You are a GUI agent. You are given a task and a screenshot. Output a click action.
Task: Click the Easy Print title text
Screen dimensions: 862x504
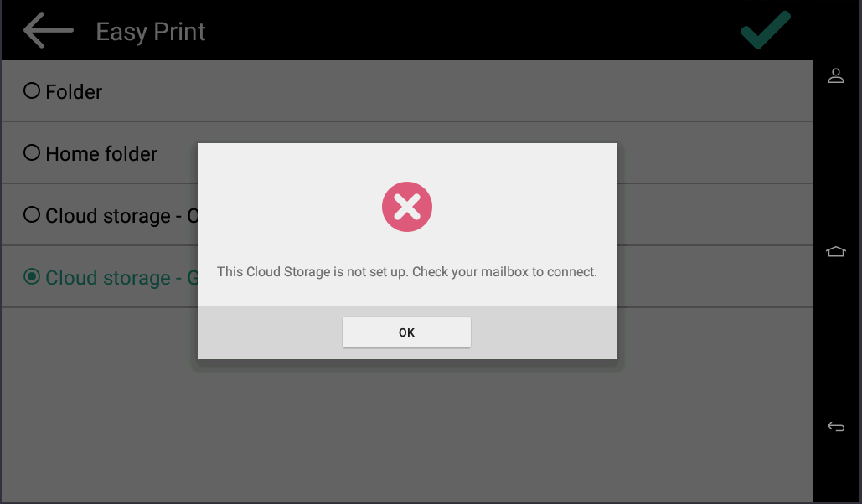(x=151, y=32)
